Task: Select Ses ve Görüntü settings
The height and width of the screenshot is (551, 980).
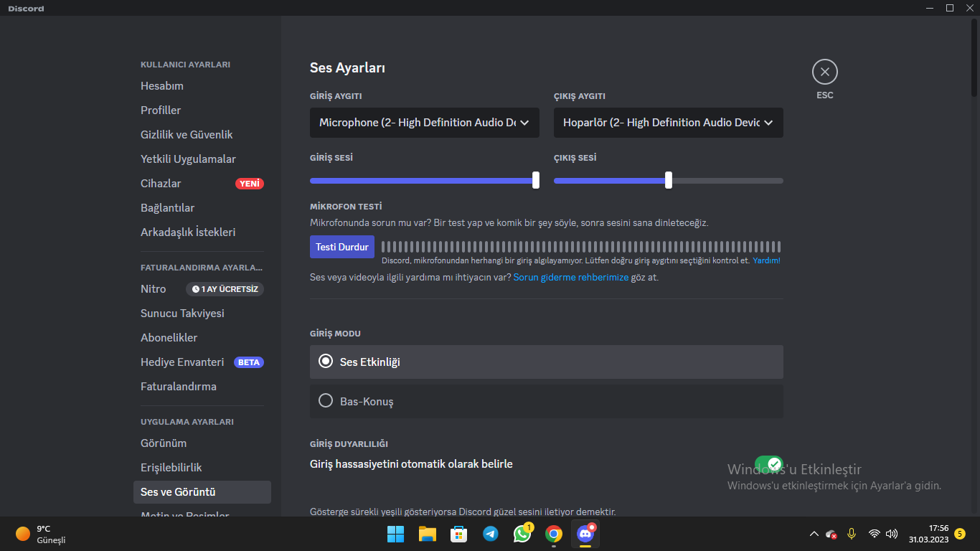Action: [x=202, y=492]
